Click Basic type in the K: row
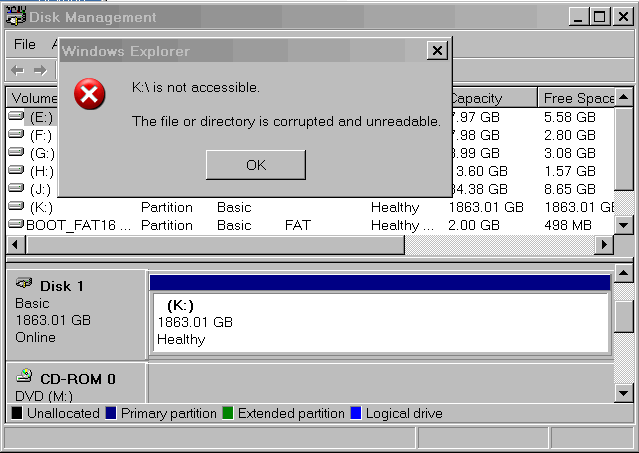 pyautogui.click(x=234, y=207)
